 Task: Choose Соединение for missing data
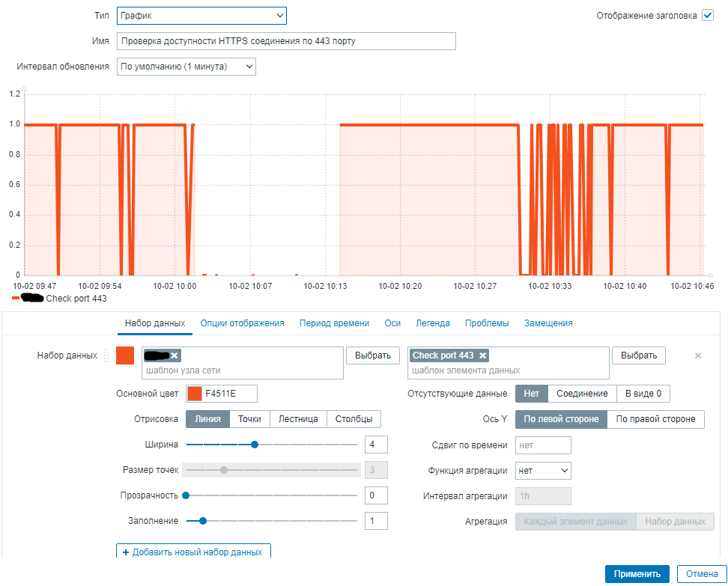coord(582,394)
